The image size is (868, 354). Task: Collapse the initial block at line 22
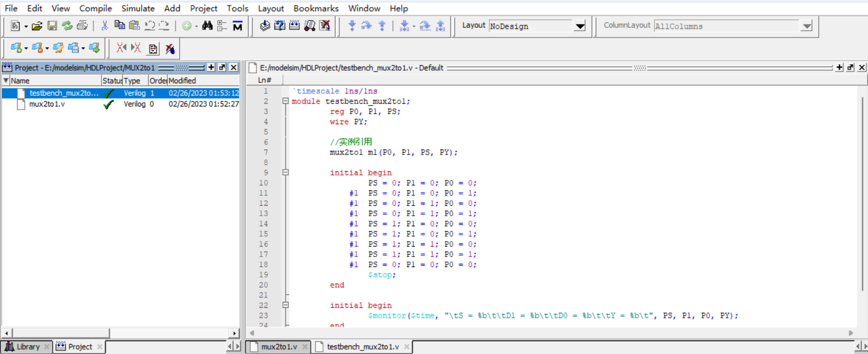[285, 305]
